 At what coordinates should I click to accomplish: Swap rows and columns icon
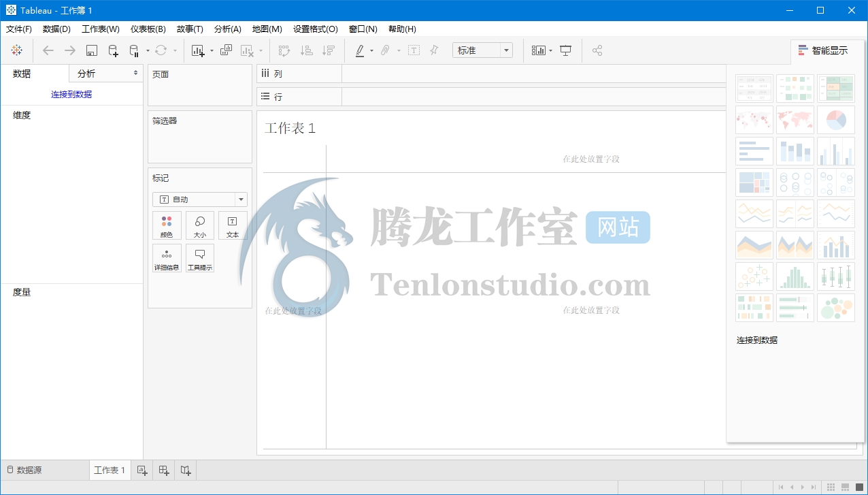[x=284, y=50]
